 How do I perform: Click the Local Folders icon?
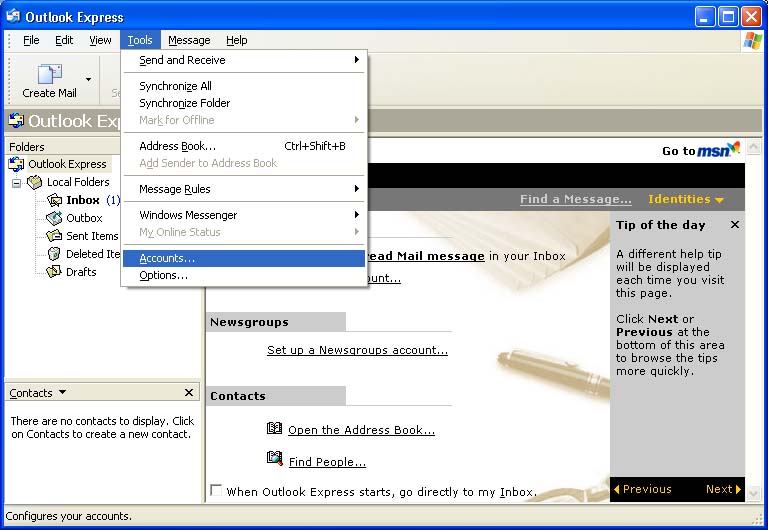coord(35,182)
